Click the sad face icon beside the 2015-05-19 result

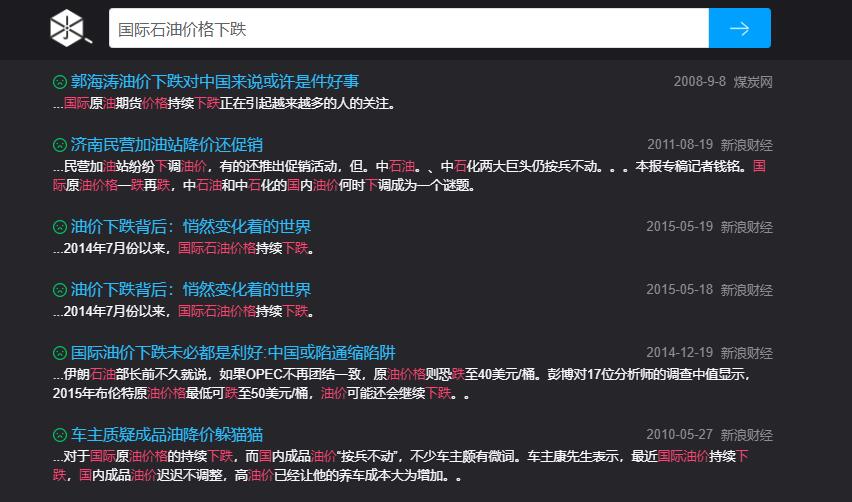click(x=60, y=227)
